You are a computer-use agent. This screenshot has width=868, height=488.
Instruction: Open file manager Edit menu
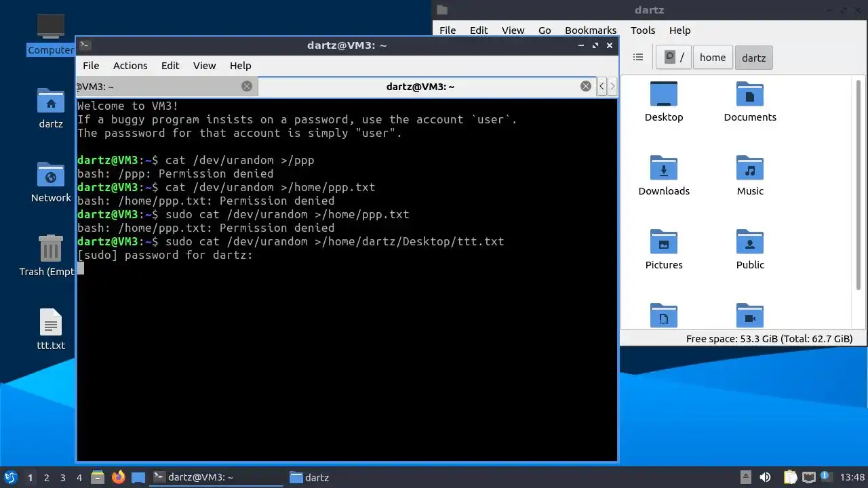click(479, 30)
